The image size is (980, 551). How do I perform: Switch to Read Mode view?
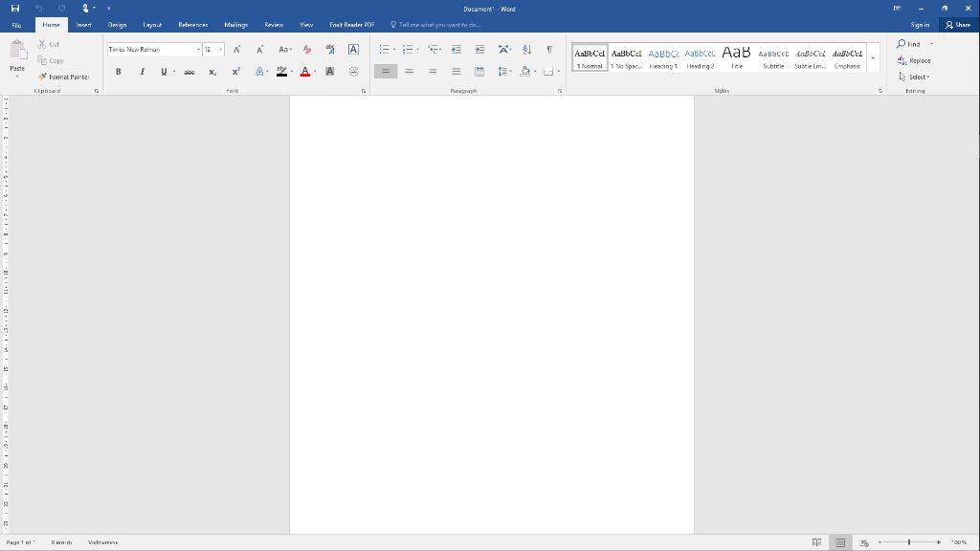pyautogui.click(x=816, y=542)
